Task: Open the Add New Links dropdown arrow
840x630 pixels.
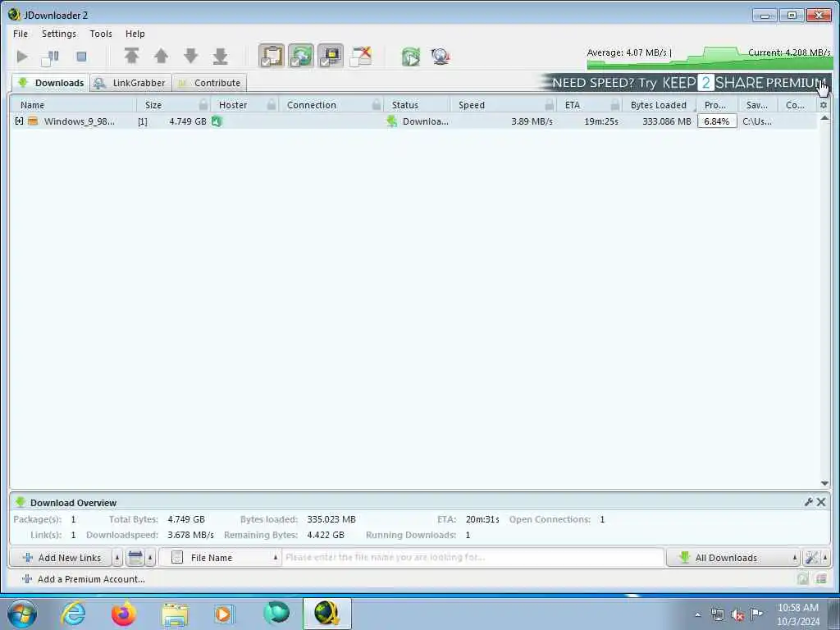Action: point(117,558)
